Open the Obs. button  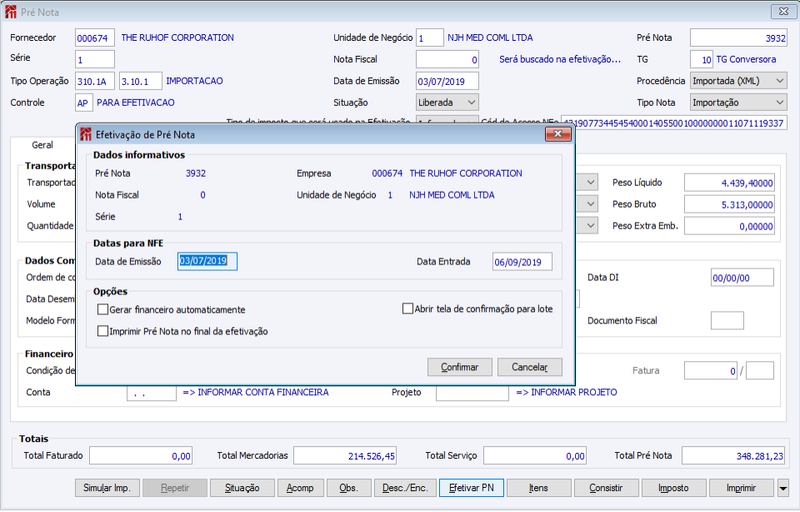[348, 488]
